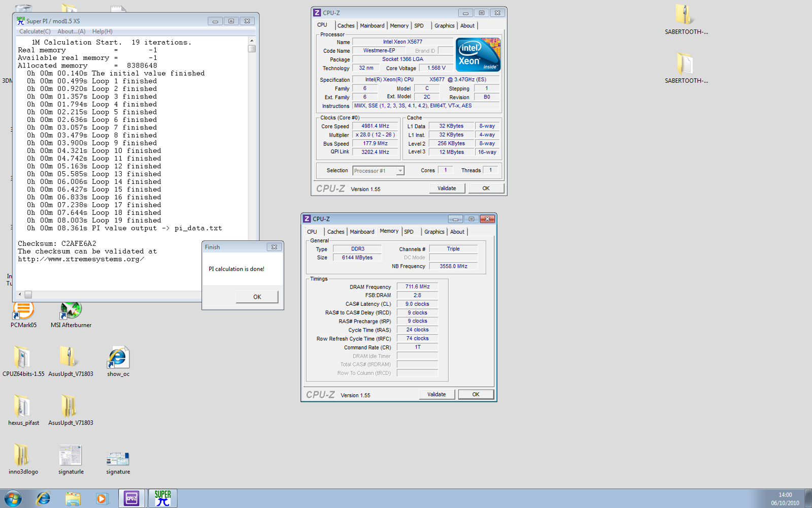Screen dimensions: 812x508
Task: Click the Core Speed value 4981.4 MHz
Action: (x=375, y=126)
